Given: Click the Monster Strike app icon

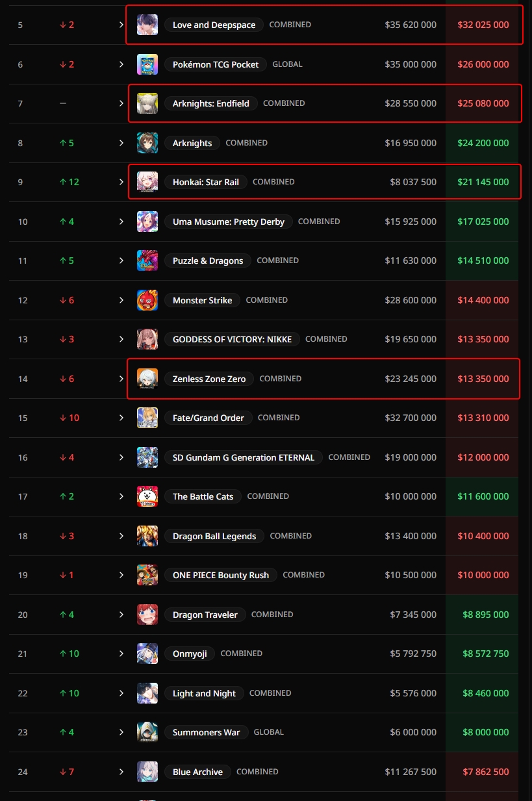Looking at the screenshot, I should click(x=147, y=300).
